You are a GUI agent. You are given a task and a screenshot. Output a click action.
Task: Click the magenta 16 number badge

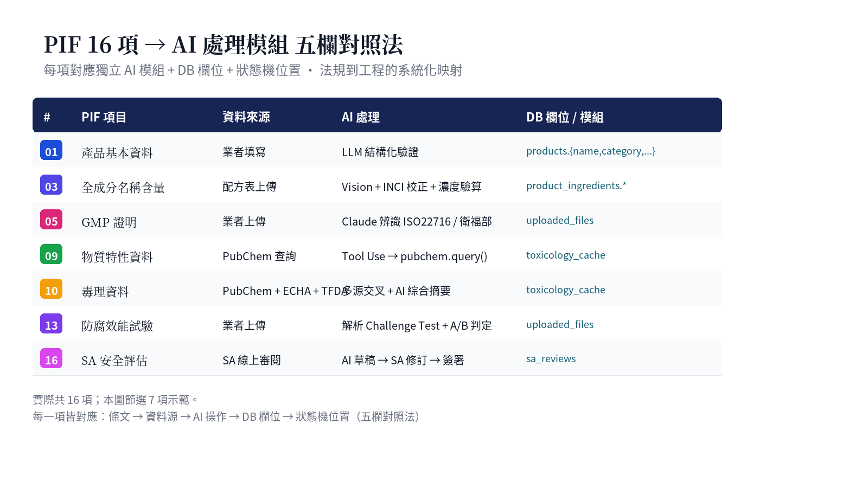(x=51, y=358)
